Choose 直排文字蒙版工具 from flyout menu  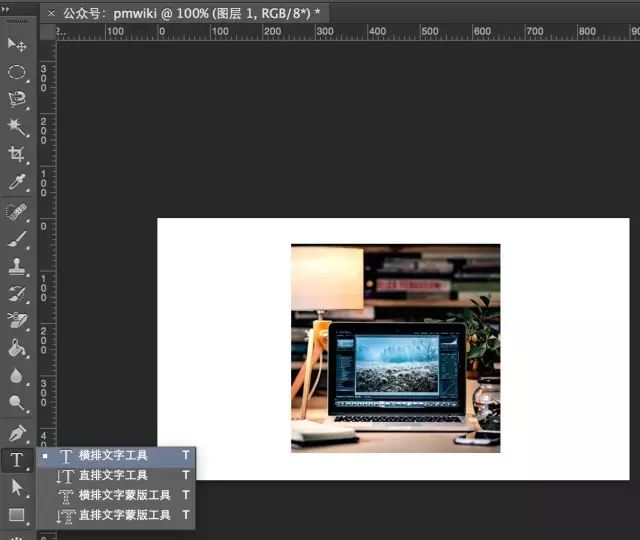116,515
